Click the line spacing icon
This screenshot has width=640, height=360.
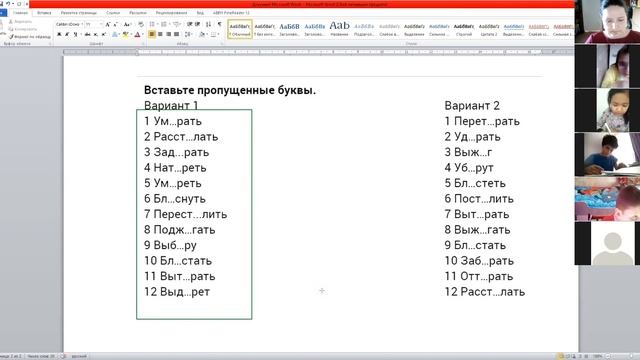pyautogui.click(x=187, y=34)
